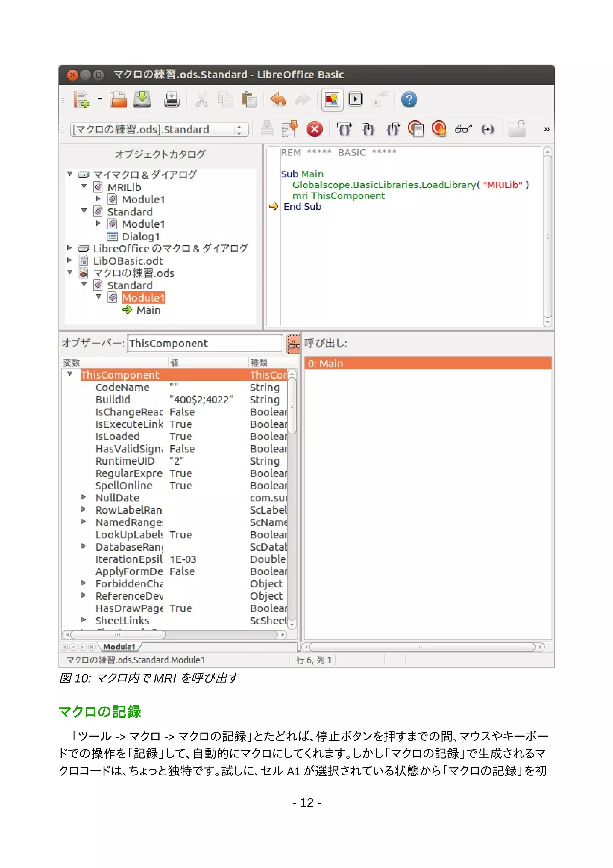
Task: Click the Run BASIC icon
Action: (x=290, y=129)
